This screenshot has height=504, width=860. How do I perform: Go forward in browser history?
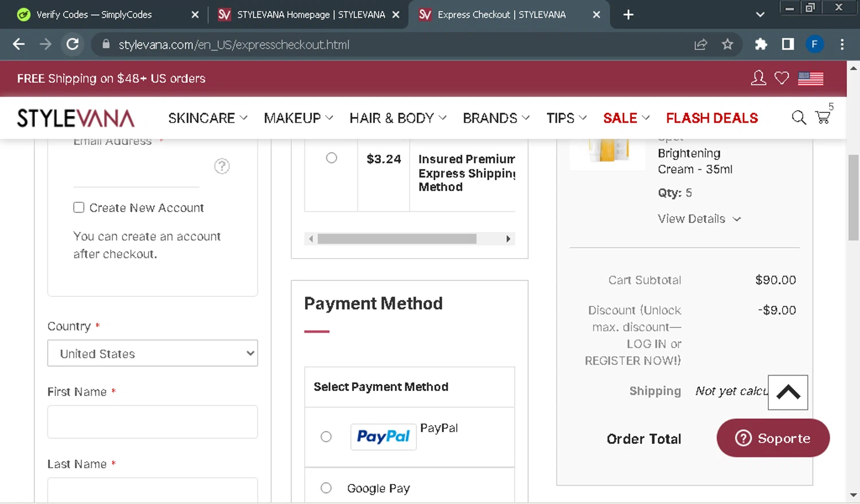click(45, 44)
